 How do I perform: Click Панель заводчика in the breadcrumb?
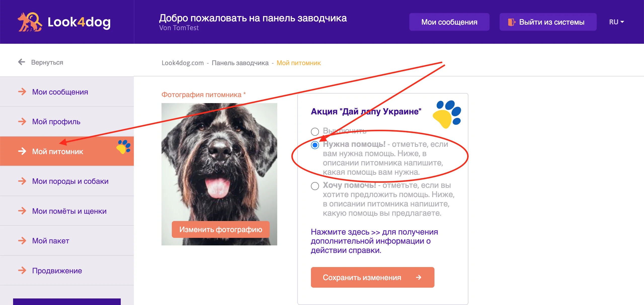point(240,63)
